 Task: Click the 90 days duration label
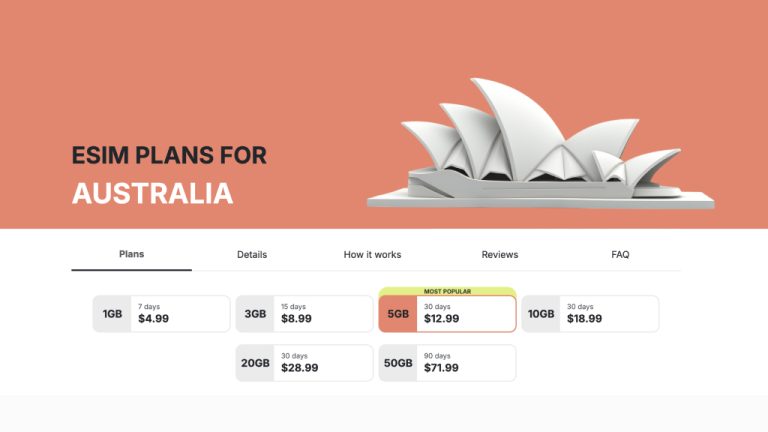pos(437,355)
